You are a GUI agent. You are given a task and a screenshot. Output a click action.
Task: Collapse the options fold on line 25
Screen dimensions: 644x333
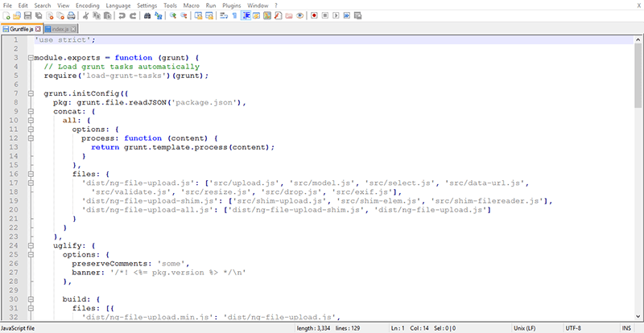[31, 254]
